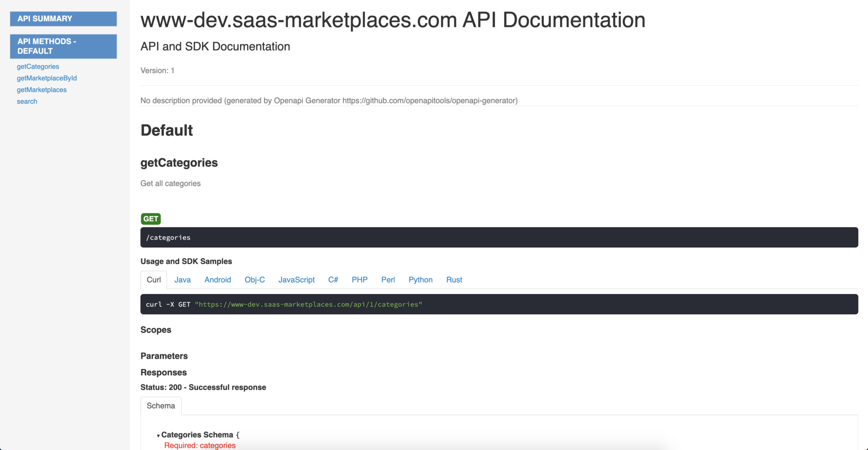868x450 pixels.
Task: Display the PHP usage example
Action: [359, 280]
